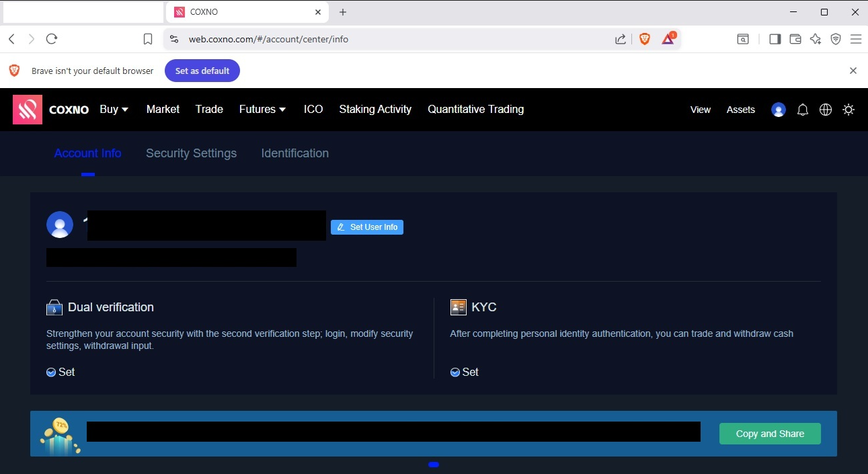Open the ICO page
Viewport: 868px width, 474px height.
[x=313, y=109]
